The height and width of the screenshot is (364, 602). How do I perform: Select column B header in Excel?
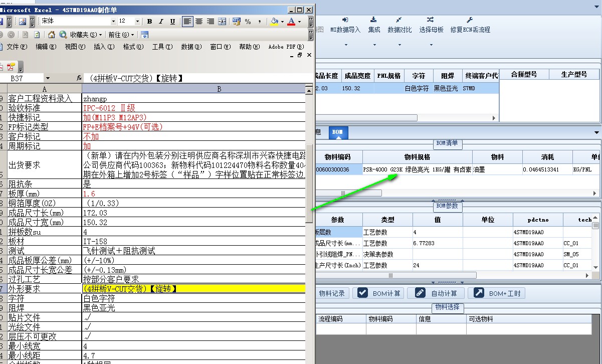[x=219, y=89]
